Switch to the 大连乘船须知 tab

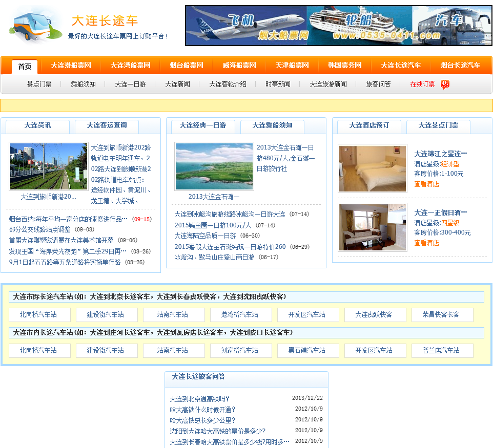[x=272, y=126]
